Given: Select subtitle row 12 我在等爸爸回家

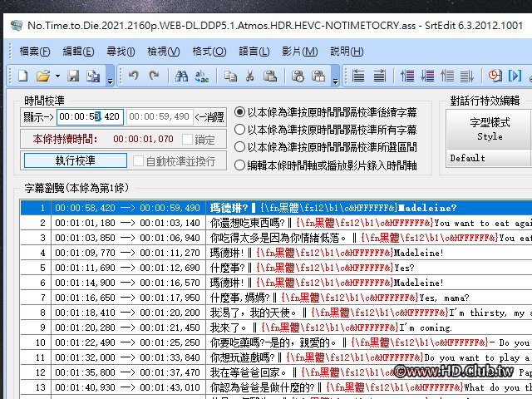Looking at the screenshot, I should 276,372.
